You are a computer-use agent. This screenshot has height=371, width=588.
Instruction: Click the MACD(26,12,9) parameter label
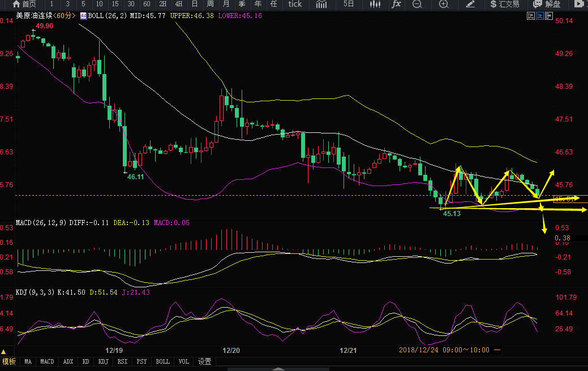pyautogui.click(x=40, y=223)
